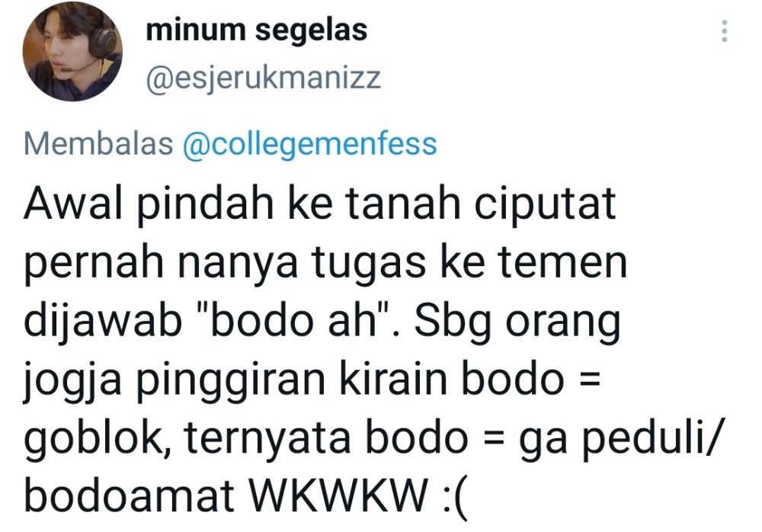Tap the word WKWKW in tweet
The height and width of the screenshot is (532, 762).
tap(338, 497)
